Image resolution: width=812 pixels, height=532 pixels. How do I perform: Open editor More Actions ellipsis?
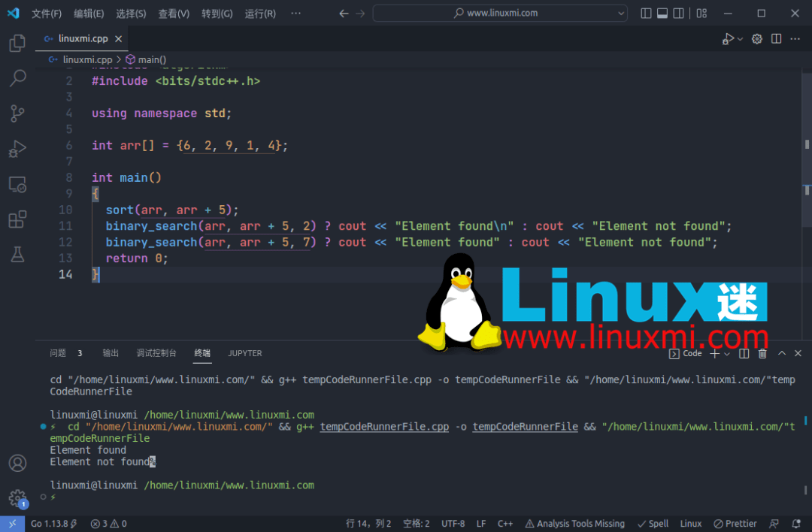795,39
